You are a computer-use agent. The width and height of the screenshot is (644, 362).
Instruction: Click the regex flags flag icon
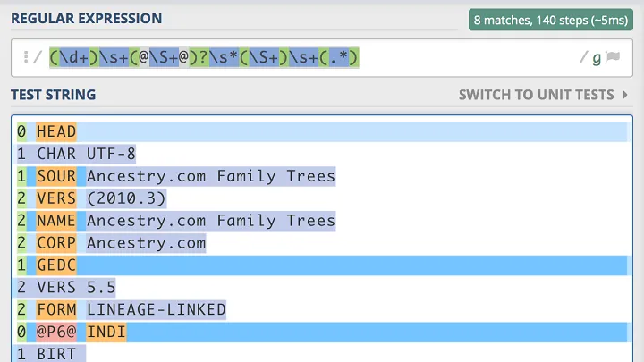(x=613, y=58)
